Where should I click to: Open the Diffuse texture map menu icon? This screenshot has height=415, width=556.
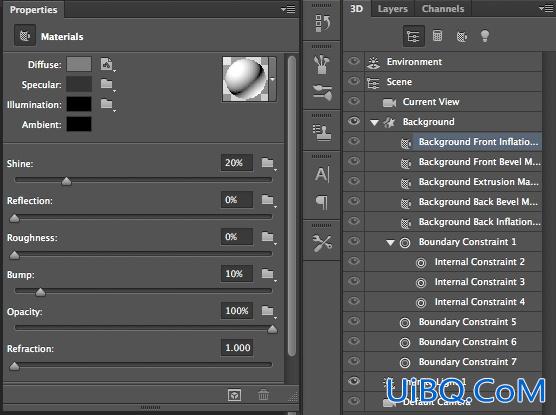(107, 64)
